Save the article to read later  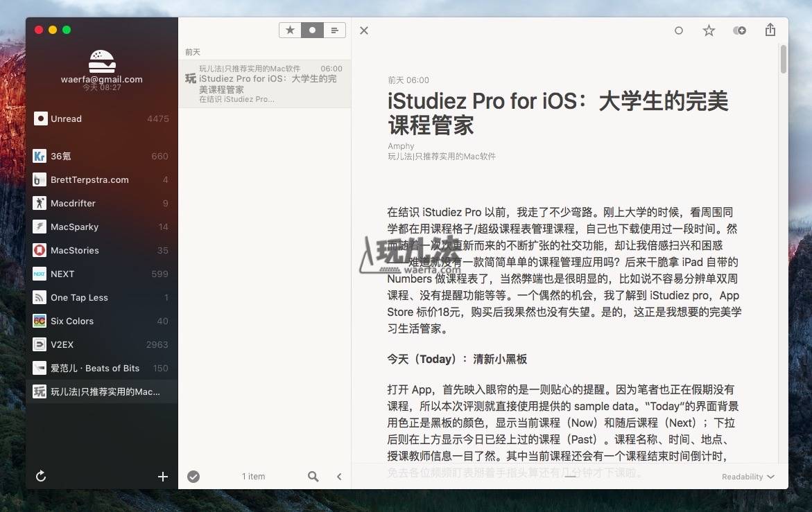(739, 30)
